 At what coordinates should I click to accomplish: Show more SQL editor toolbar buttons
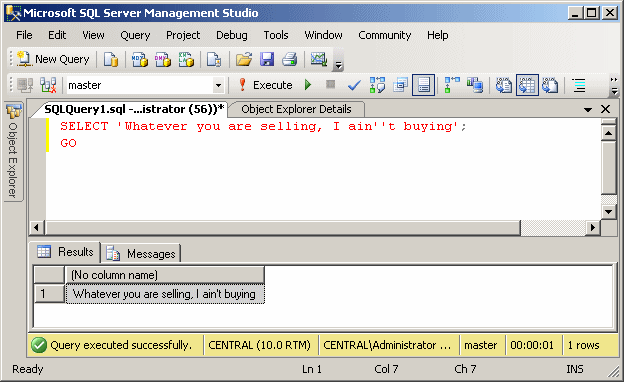point(614,86)
